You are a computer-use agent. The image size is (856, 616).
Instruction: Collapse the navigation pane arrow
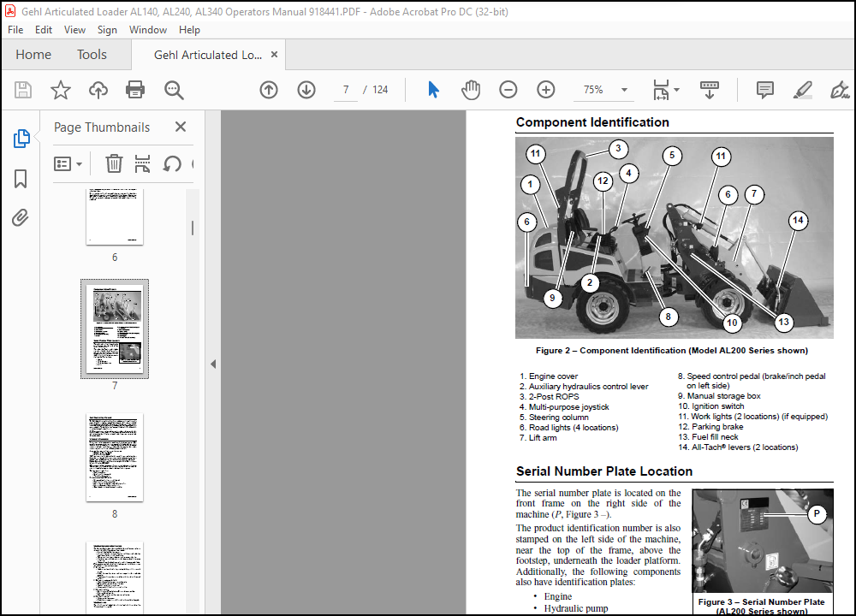coord(213,364)
